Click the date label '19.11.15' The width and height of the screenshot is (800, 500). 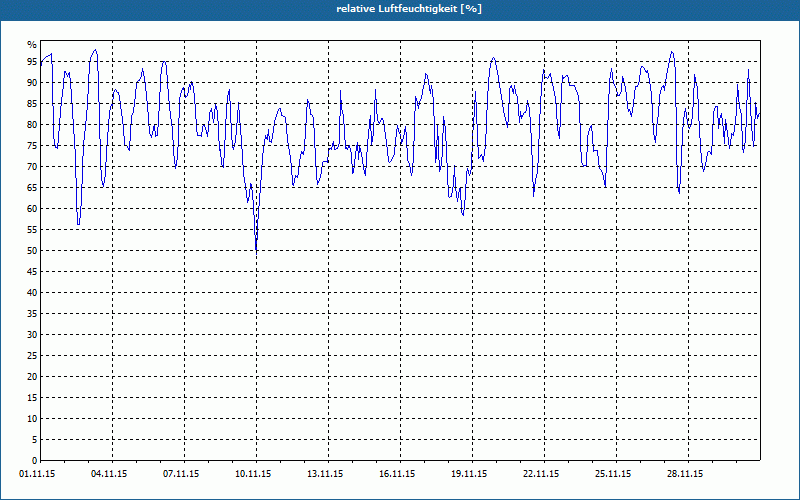[469, 474]
